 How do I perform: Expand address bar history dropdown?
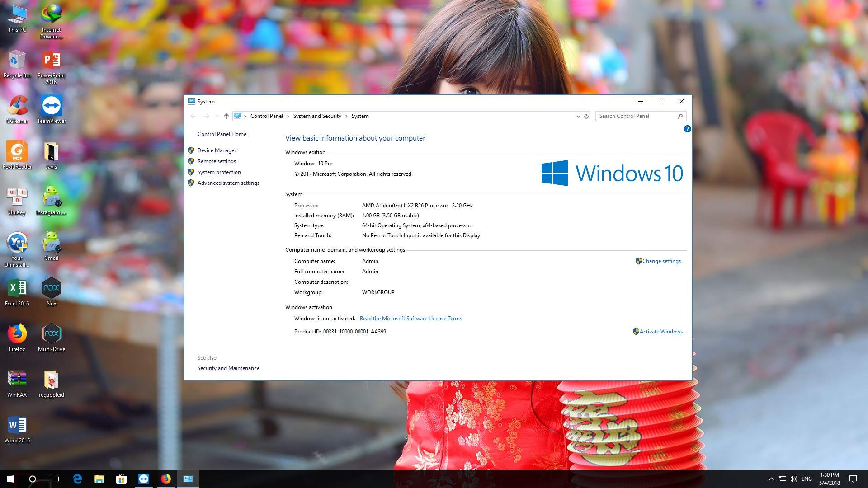click(578, 116)
